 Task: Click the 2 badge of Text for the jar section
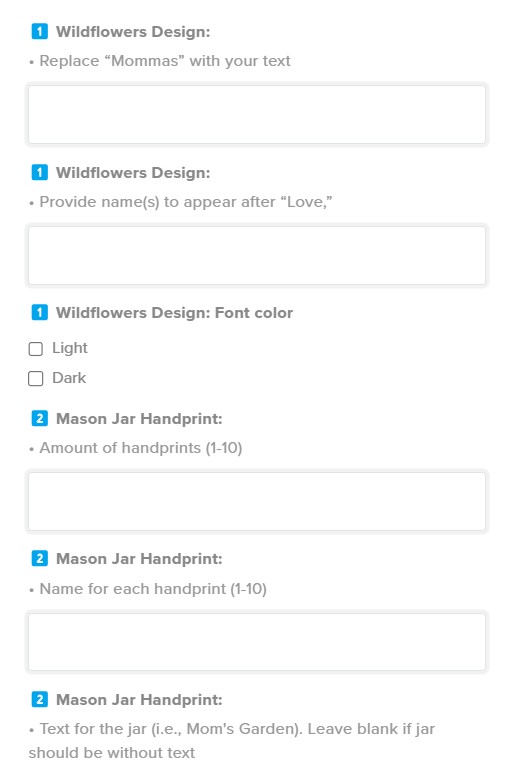(40, 699)
